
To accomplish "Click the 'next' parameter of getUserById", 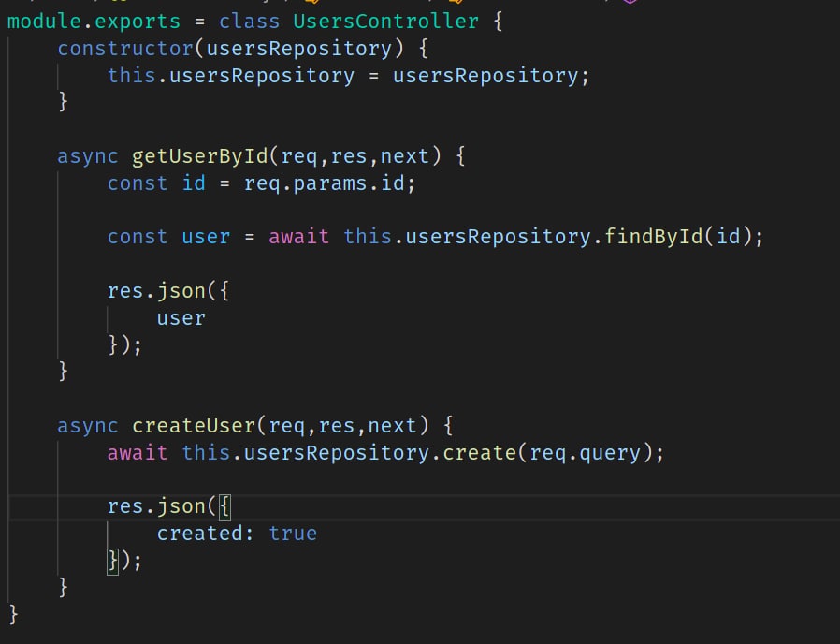I will tap(404, 156).
